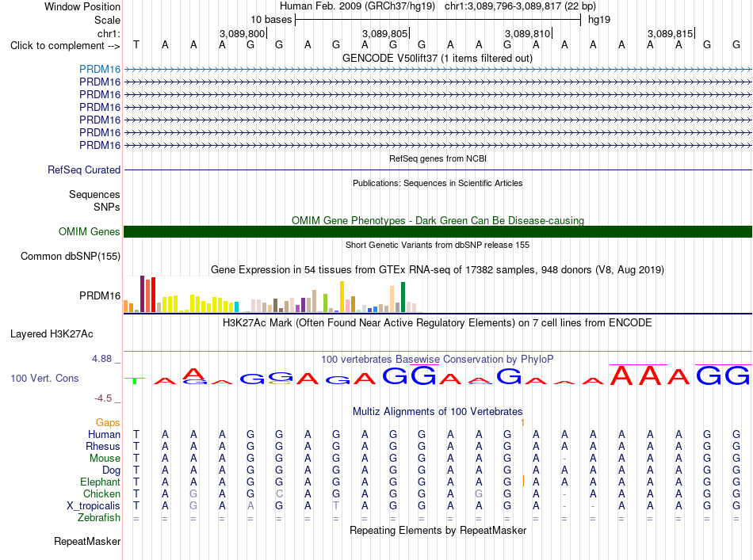Open 'Short Genetic Variants from dbSNP release 155' title
The height and width of the screenshot is (560, 753).
click(x=438, y=245)
